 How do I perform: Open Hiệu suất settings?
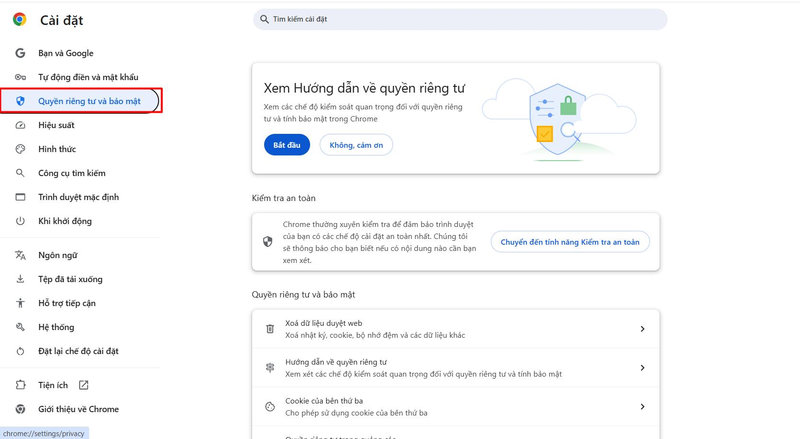[x=56, y=125]
